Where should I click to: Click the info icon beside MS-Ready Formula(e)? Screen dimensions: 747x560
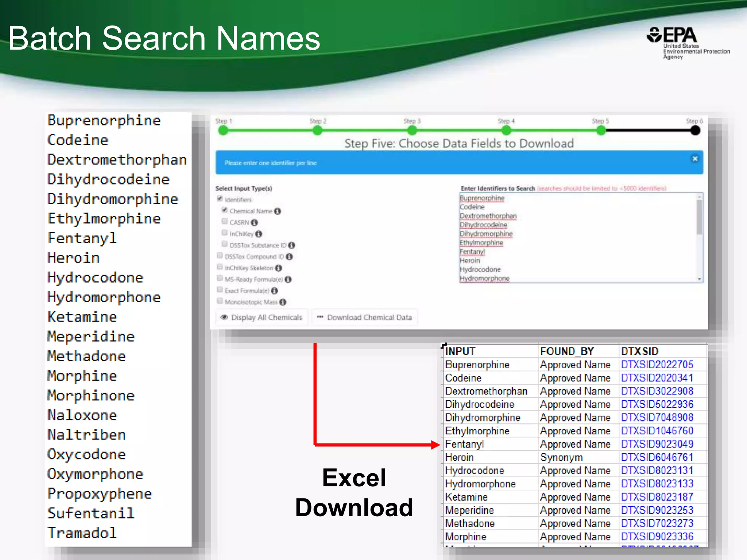pyautogui.click(x=288, y=280)
